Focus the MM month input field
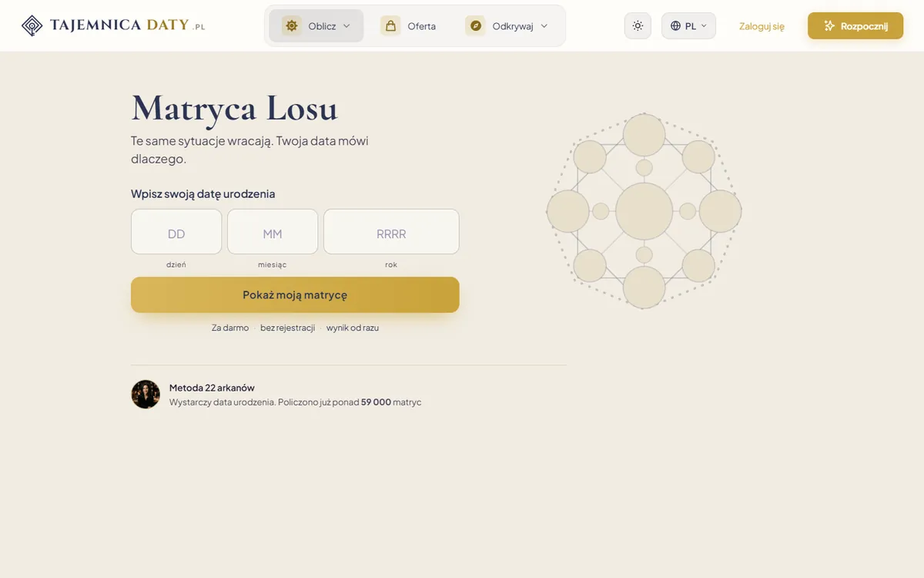The width and height of the screenshot is (924, 578). coord(273,231)
